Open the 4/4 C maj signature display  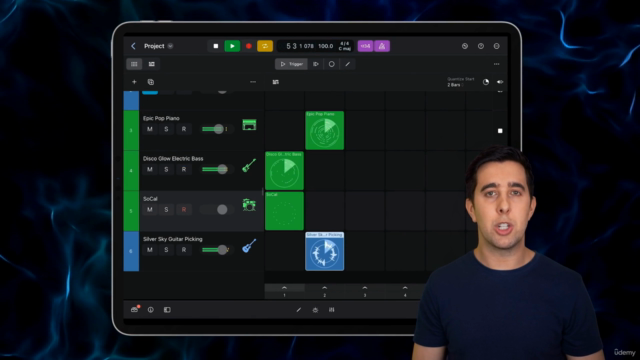344,46
